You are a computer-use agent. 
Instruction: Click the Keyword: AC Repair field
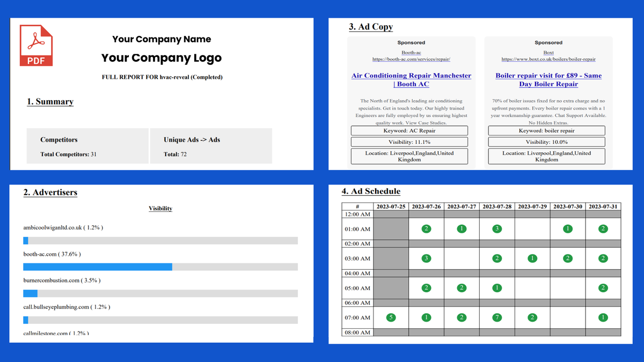409,130
